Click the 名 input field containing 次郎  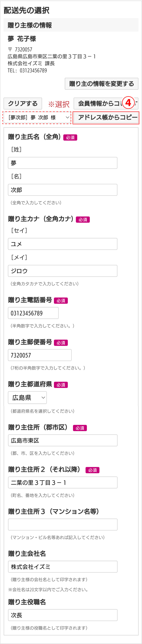[63, 190]
